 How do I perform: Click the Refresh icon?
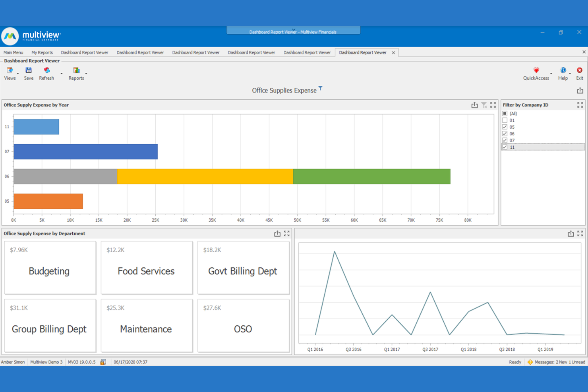[47, 70]
